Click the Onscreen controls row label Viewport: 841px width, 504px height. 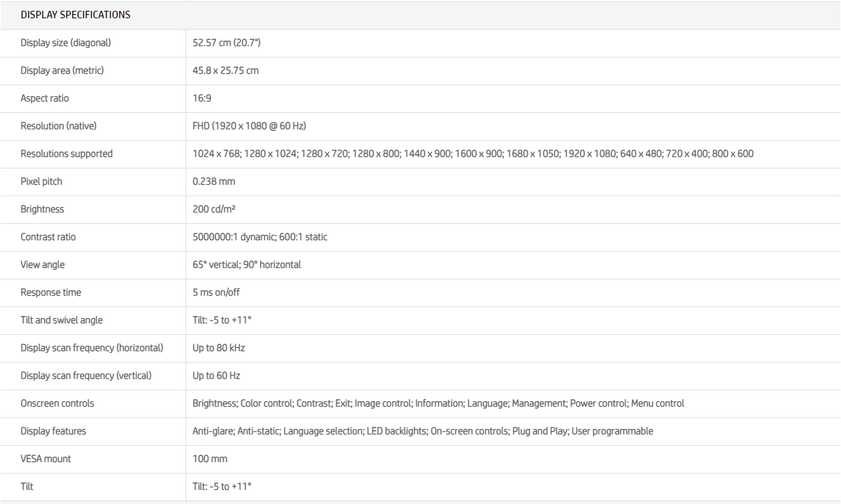(58, 403)
